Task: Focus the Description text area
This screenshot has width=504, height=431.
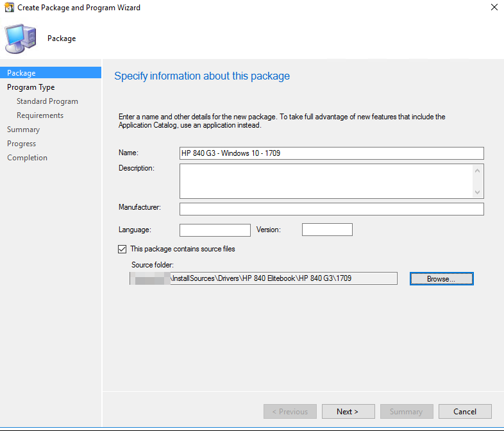Action: 326,181
